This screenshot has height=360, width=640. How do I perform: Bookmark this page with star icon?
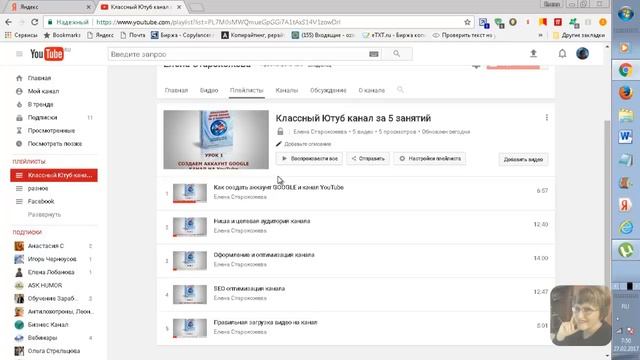467,22
